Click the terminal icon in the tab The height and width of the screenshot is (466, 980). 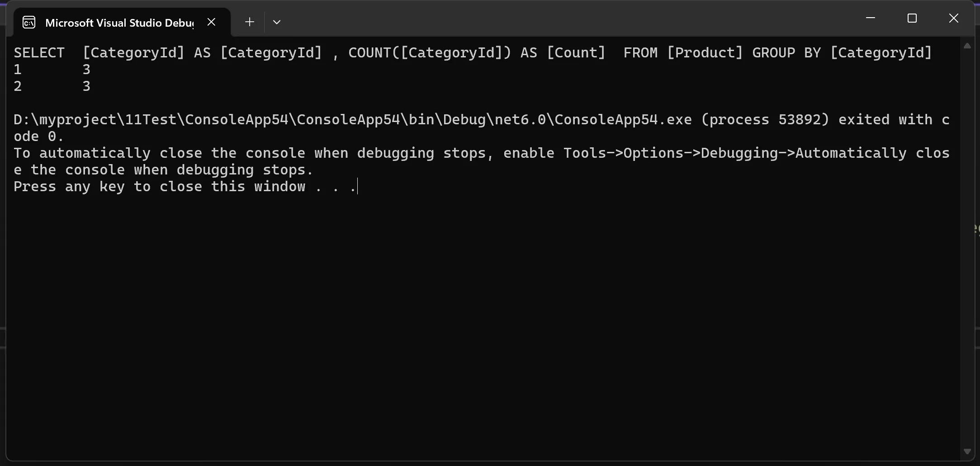tap(29, 22)
